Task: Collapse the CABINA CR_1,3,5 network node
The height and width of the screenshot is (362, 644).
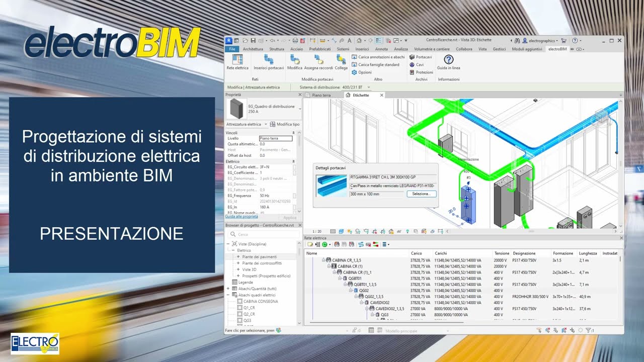Action: [324, 260]
